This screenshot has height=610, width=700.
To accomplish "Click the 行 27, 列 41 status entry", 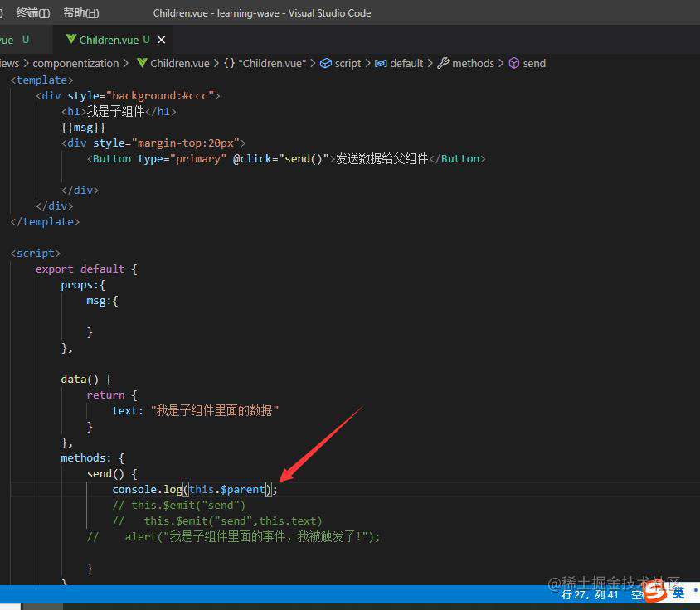I will point(590,595).
